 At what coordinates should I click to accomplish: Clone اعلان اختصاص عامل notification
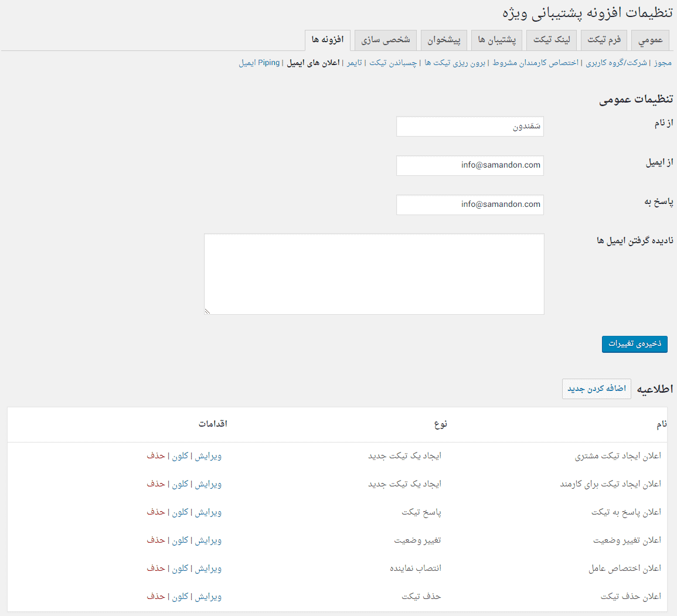(180, 569)
